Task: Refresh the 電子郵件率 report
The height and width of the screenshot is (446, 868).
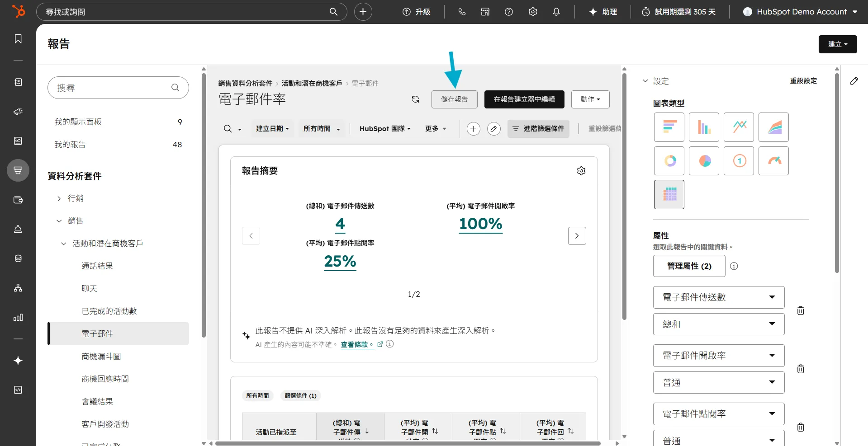Action: pos(415,99)
